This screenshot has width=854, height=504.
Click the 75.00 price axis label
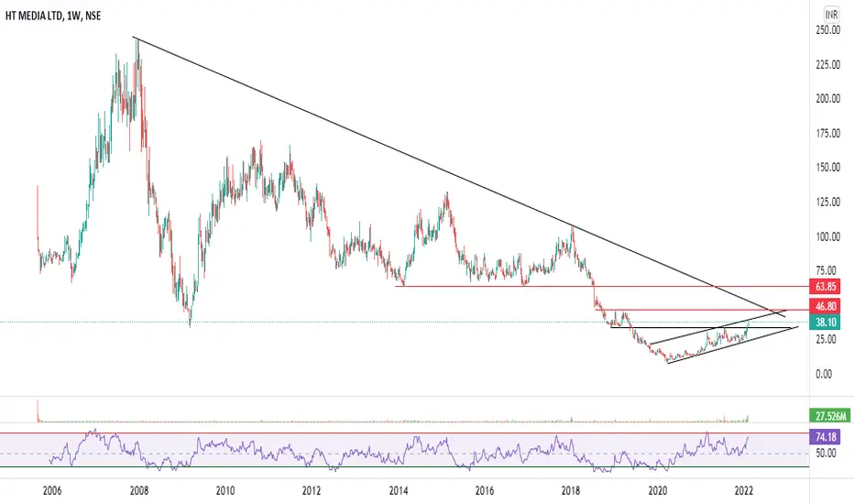[x=825, y=270]
